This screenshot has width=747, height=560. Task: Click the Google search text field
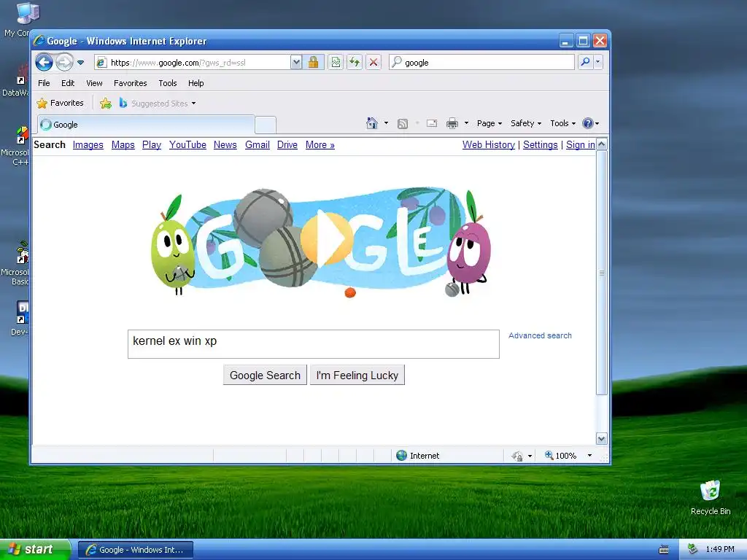point(314,344)
